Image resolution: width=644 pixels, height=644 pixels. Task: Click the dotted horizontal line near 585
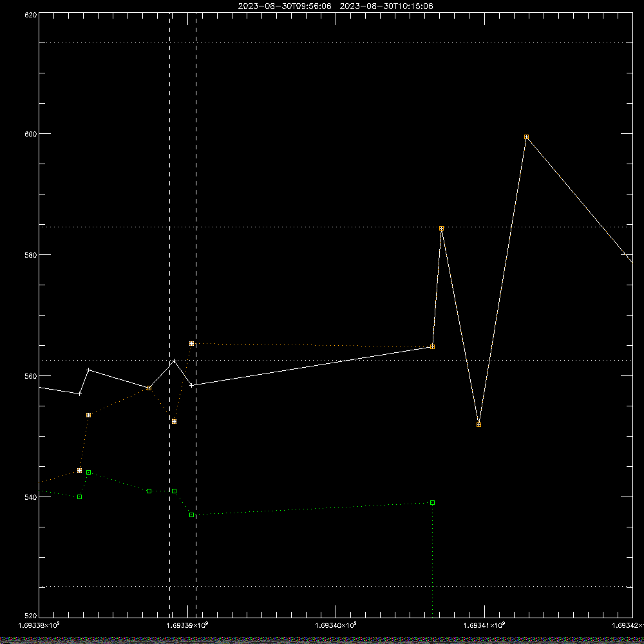[336, 227]
